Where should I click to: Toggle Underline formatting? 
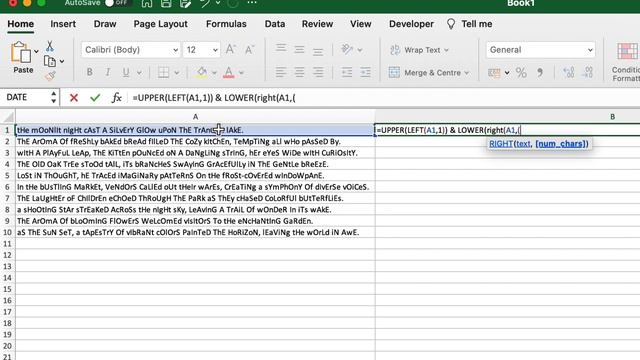tap(126, 73)
